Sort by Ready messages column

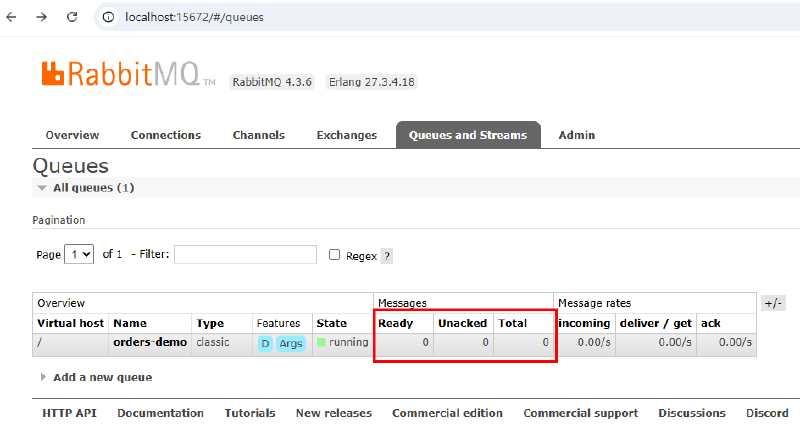pyautogui.click(x=395, y=323)
